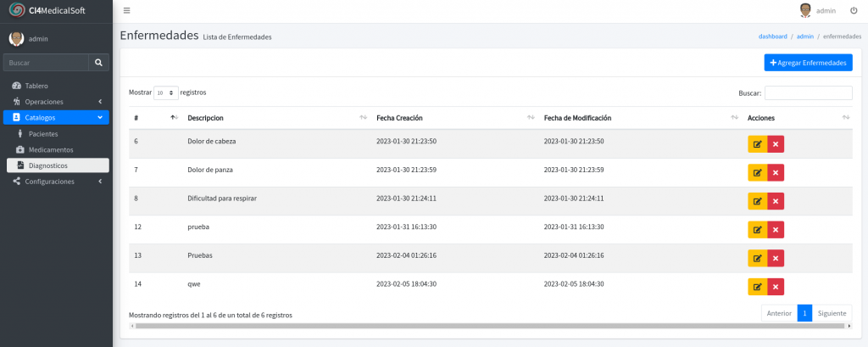This screenshot has height=347, width=868.
Task: Click the horizontal scrollbar under the table
Action: (490, 326)
